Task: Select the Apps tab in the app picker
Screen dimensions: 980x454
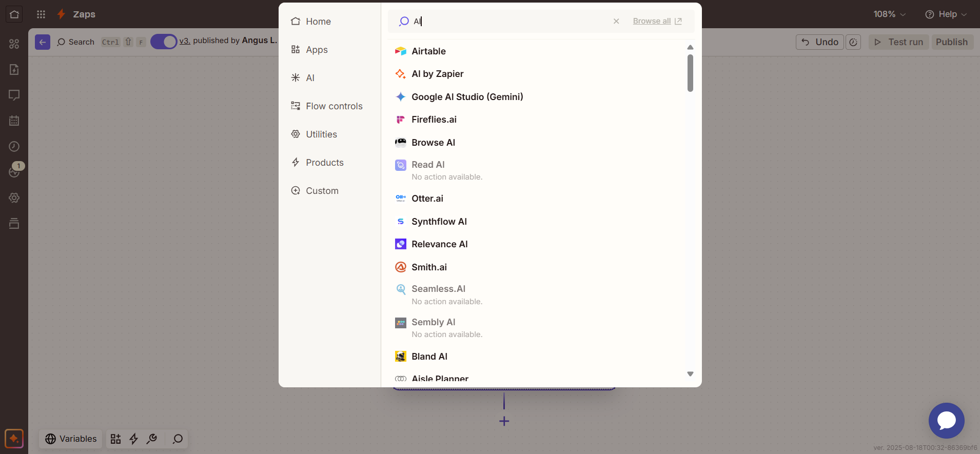Action: 329,50
